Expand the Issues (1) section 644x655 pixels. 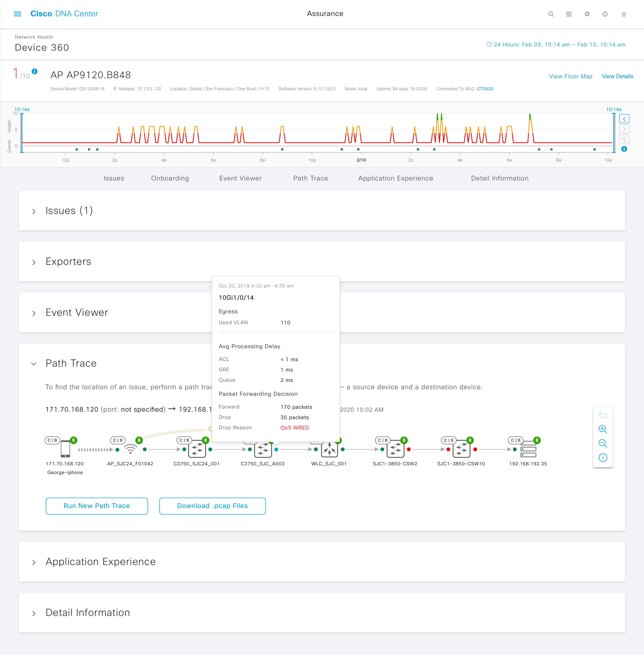(x=34, y=211)
